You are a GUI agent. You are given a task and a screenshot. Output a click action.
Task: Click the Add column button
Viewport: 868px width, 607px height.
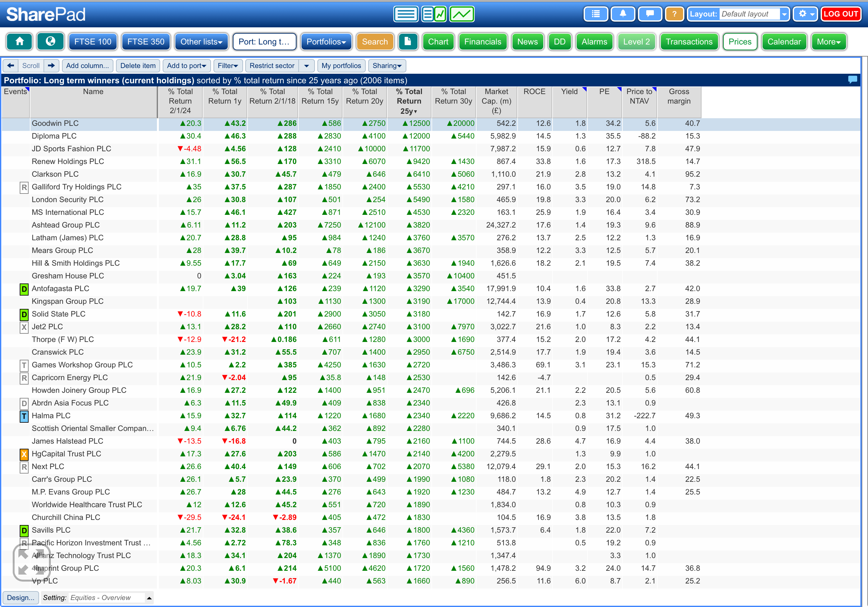[87, 66]
